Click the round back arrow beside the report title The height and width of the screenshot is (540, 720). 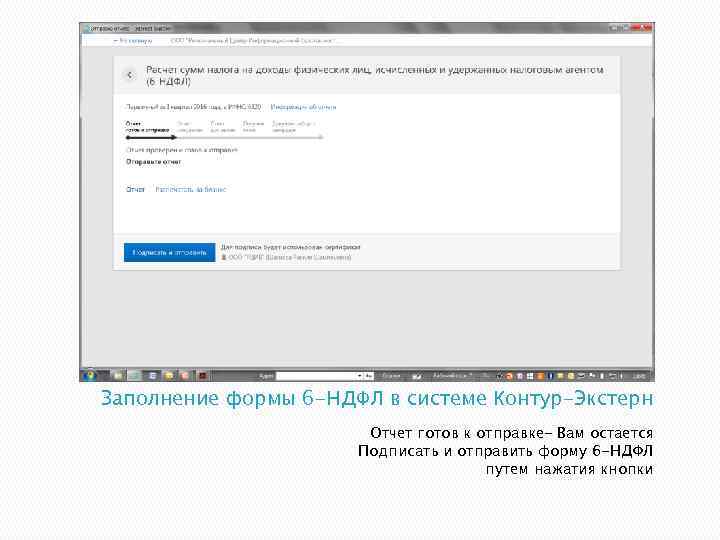click(x=129, y=75)
